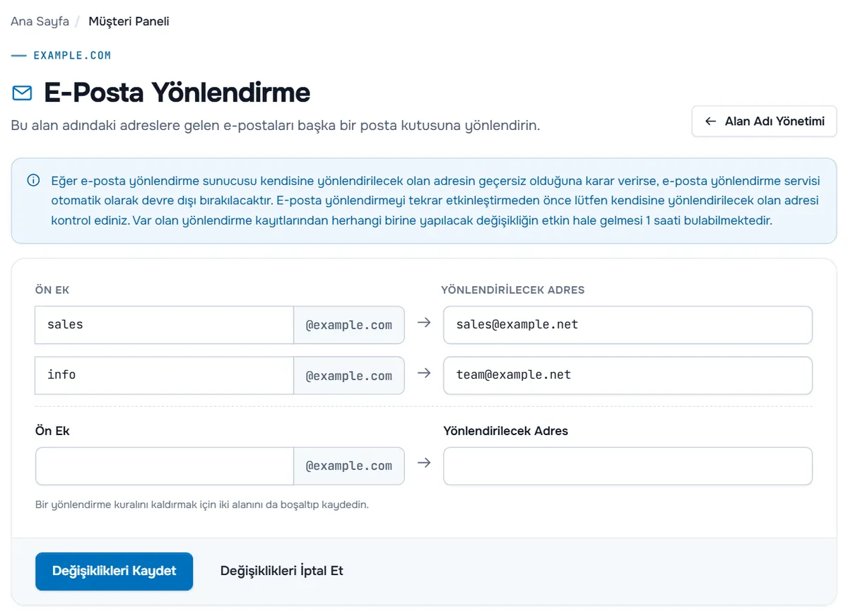The height and width of the screenshot is (616, 848).
Task: Click the YÖNLENDİRİLECEK ADRES column header
Action: click(513, 290)
